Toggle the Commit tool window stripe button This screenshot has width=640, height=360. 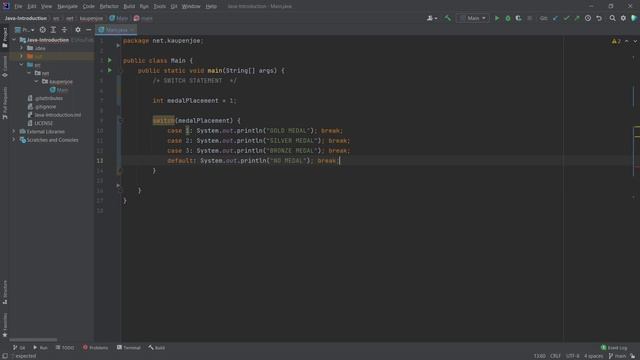(4, 66)
